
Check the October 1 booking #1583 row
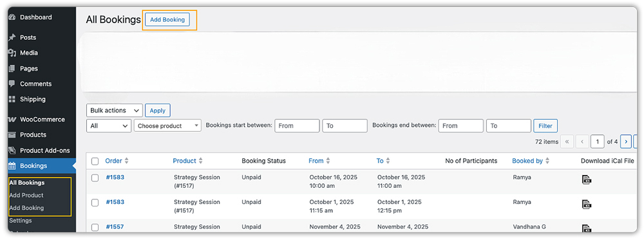[95, 202]
